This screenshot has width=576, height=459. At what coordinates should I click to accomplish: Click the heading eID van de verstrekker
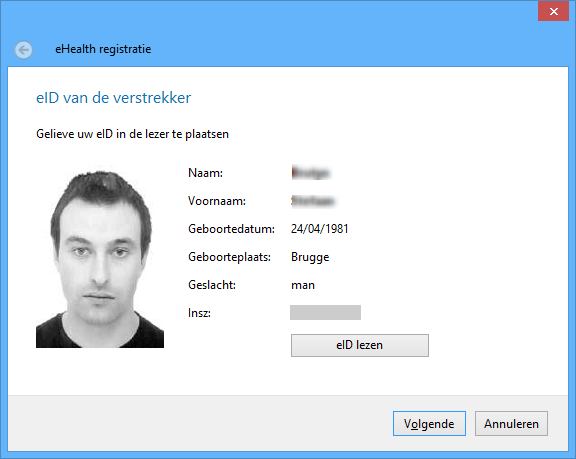tap(114, 98)
